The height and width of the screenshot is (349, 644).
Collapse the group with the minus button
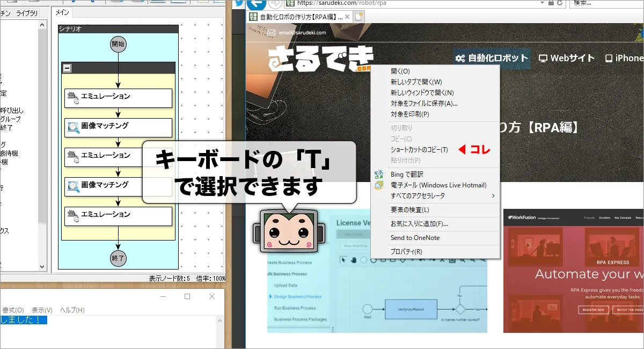[67, 68]
